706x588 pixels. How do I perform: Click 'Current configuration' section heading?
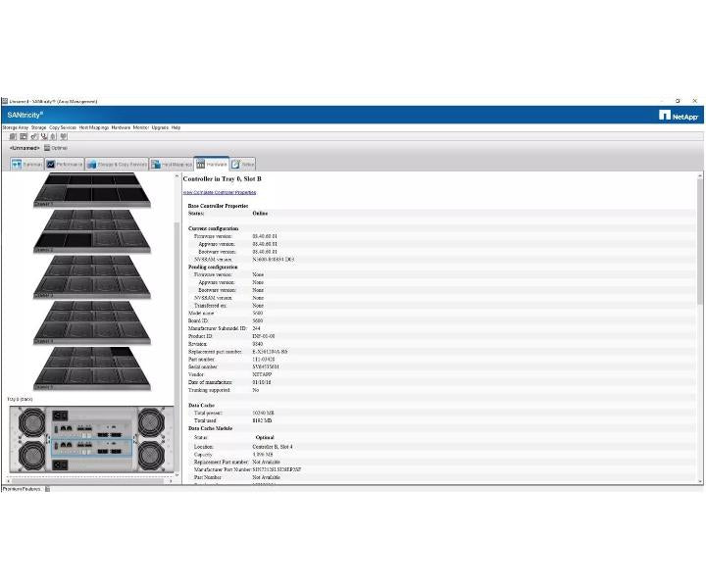(213, 228)
